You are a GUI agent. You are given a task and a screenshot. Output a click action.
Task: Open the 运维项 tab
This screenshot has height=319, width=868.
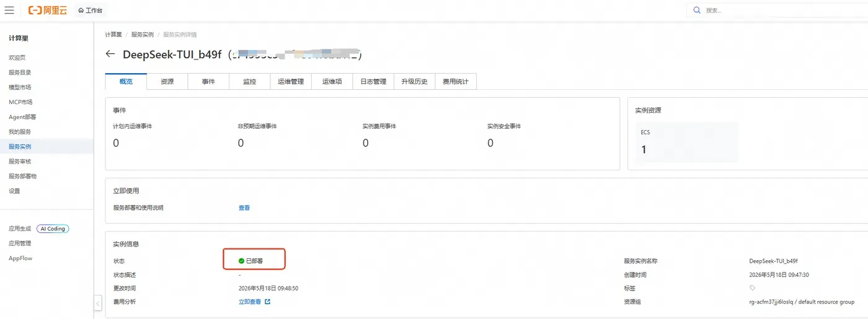click(332, 81)
